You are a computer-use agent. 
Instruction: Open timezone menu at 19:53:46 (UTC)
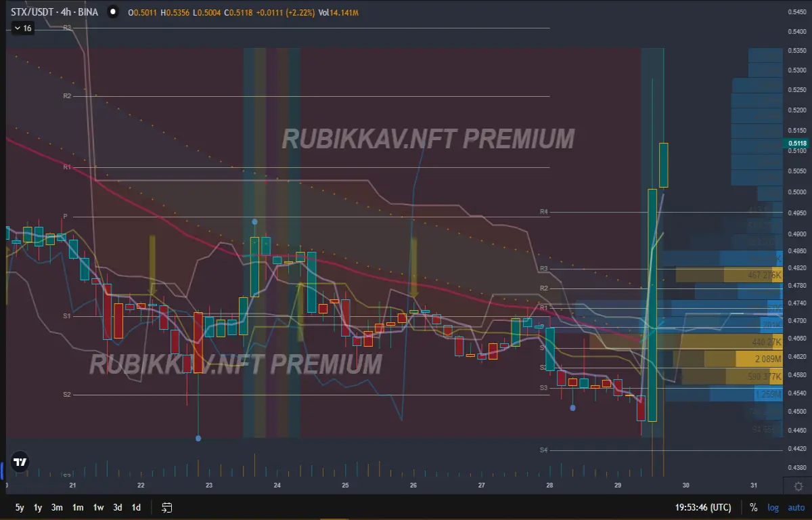coord(703,507)
